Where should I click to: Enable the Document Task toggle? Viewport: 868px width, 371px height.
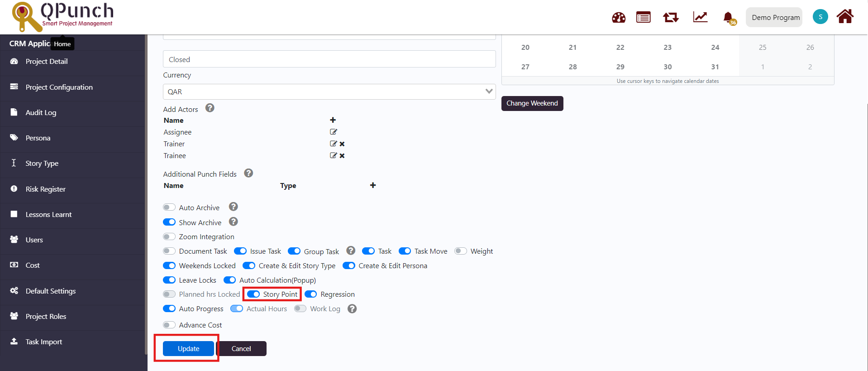[169, 251]
